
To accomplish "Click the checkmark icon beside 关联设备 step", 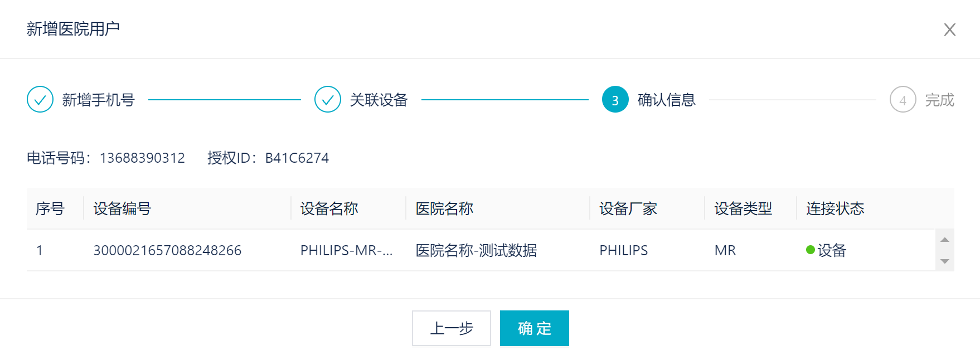I will click(328, 99).
